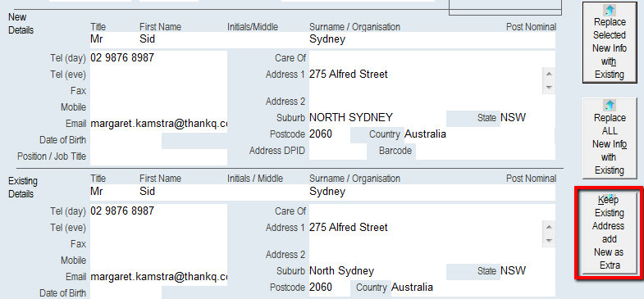This screenshot has height=299, width=644.
Task: Click Existing Details Mobile field
Action: click(x=158, y=260)
